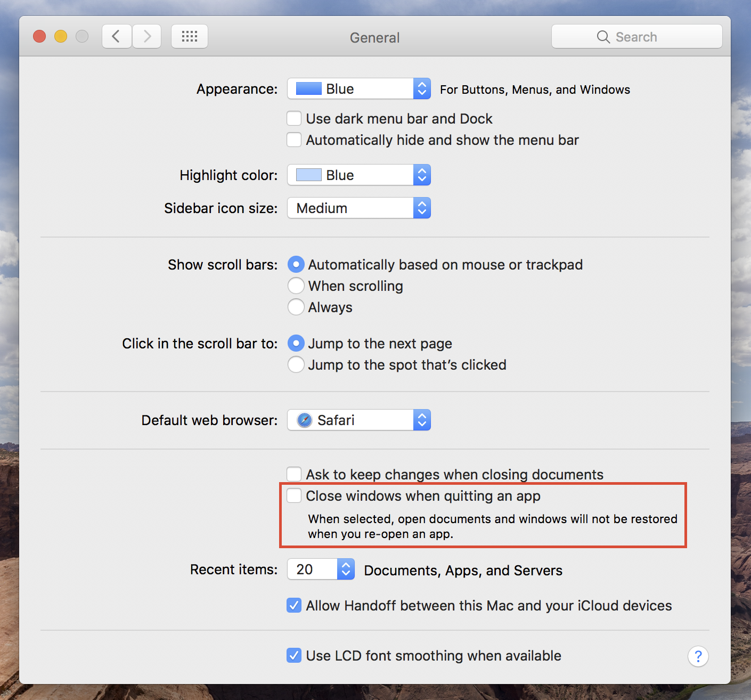Go forward with the right chevron button
Viewport: 751px width, 700px height.
[x=147, y=37]
